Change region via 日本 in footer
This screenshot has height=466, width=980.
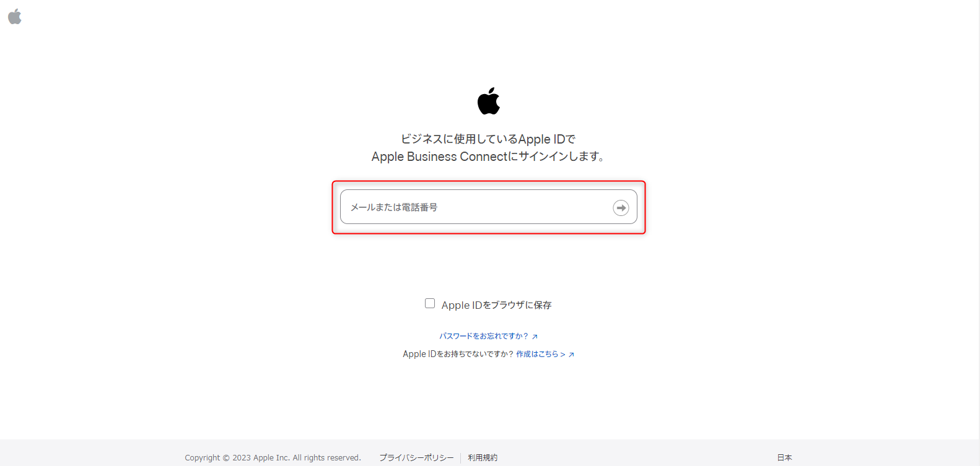[x=785, y=457]
